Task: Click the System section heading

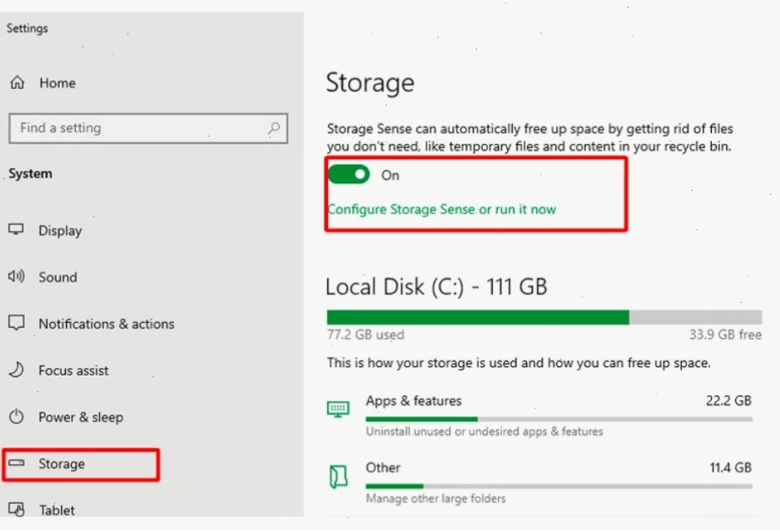Action: (x=30, y=174)
